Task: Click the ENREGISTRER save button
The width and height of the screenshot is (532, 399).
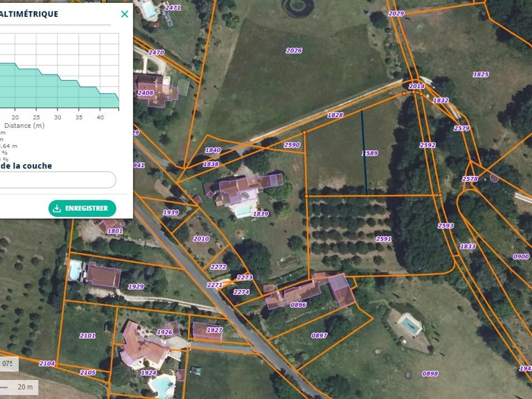Action: (x=82, y=208)
